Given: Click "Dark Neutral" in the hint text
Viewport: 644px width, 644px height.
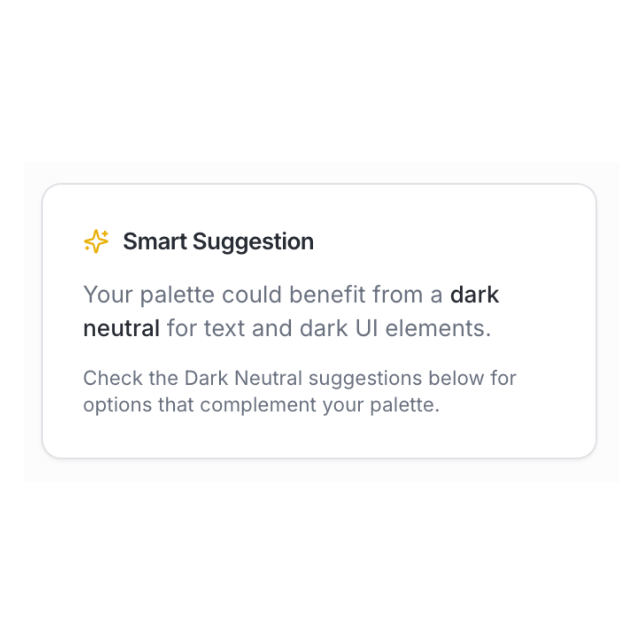Looking at the screenshot, I should (x=243, y=378).
